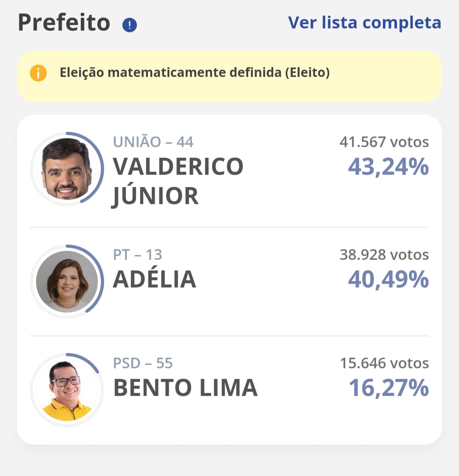This screenshot has height=476, width=459.
Task: Click the orange info icon in yellow banner
Action: click(x=38, y=73)
